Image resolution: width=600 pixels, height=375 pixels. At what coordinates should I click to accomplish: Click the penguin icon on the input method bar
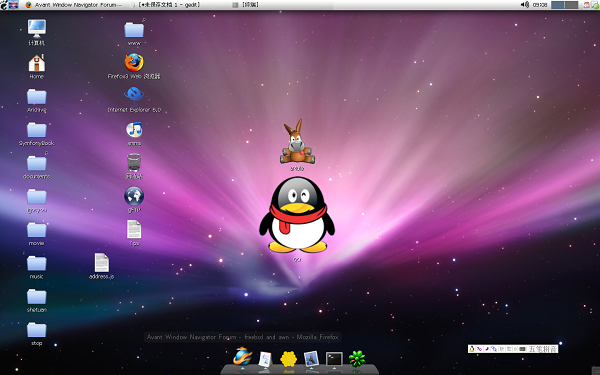click(x=472, y=349)
